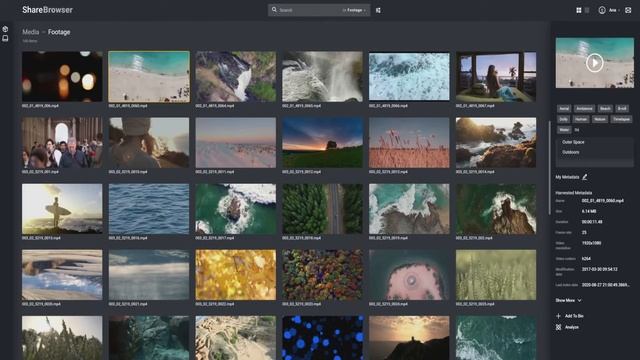Select the pink island aerial thumbnail

click(x=409, y=275)
